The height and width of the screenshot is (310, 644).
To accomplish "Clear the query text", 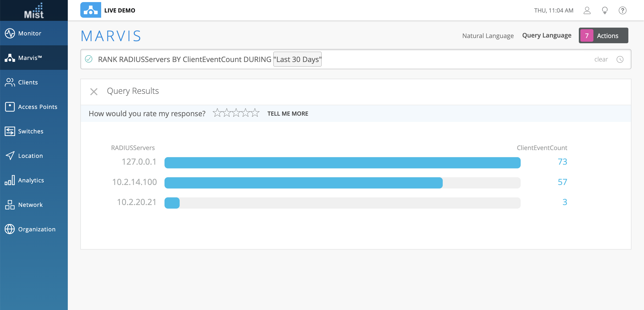I will (601, 59).
